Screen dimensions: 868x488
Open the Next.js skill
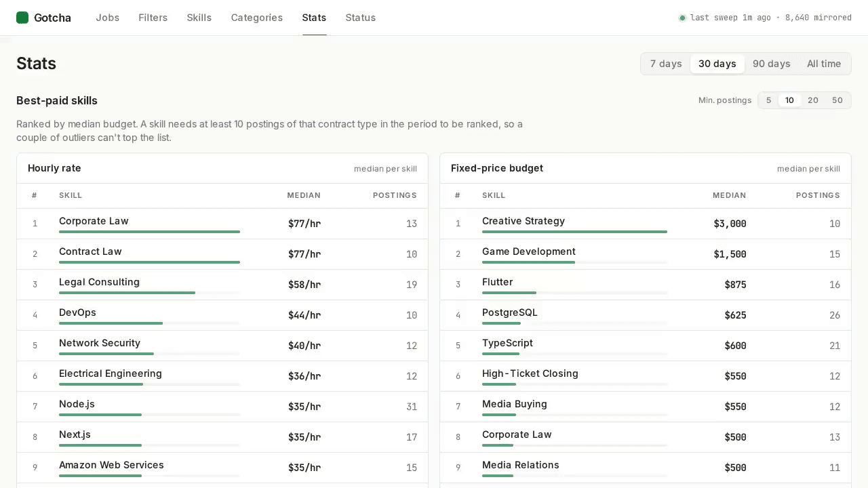(75, 434)
